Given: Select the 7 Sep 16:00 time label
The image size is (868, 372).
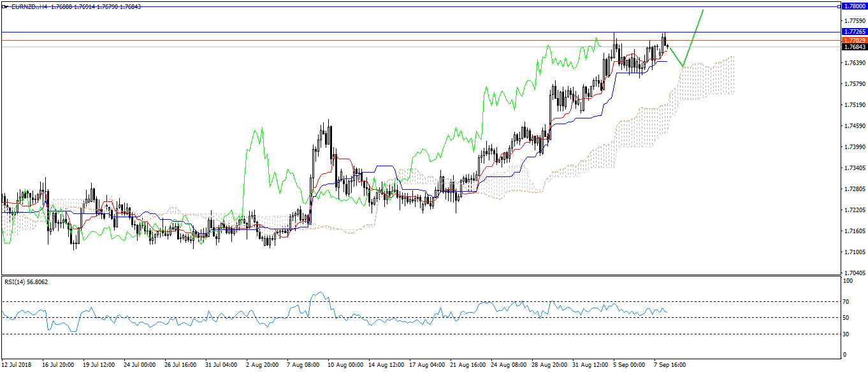Looking at the screenshot, I should [670, 365].
